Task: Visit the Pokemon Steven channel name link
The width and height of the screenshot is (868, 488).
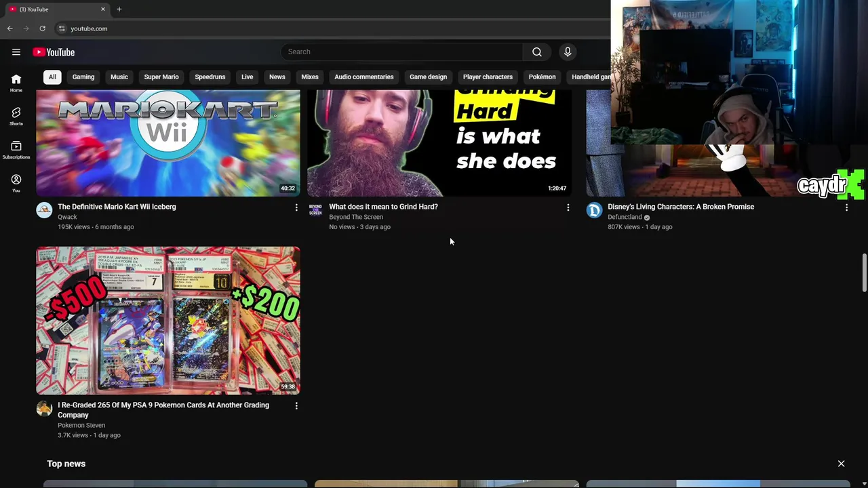Action: coord(81,426)
